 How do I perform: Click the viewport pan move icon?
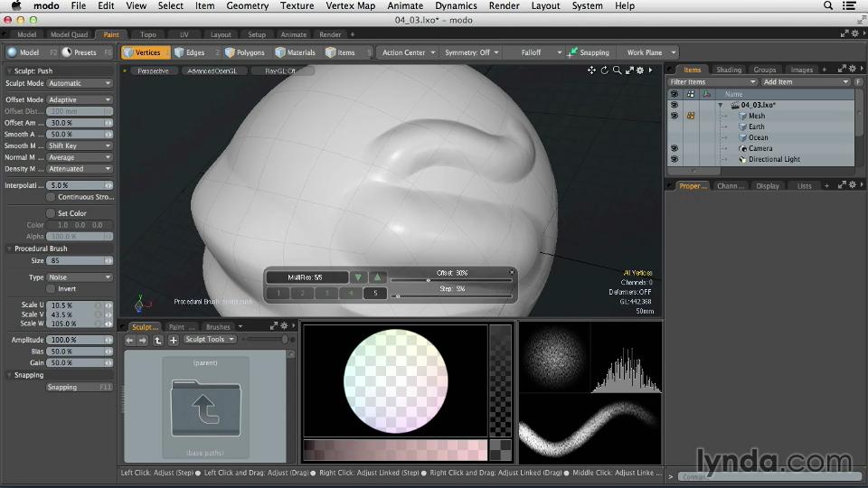point(591,70)
